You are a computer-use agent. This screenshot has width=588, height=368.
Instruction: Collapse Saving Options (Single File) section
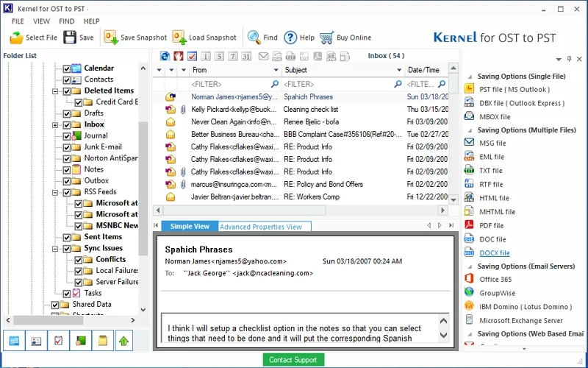point(470,77)
